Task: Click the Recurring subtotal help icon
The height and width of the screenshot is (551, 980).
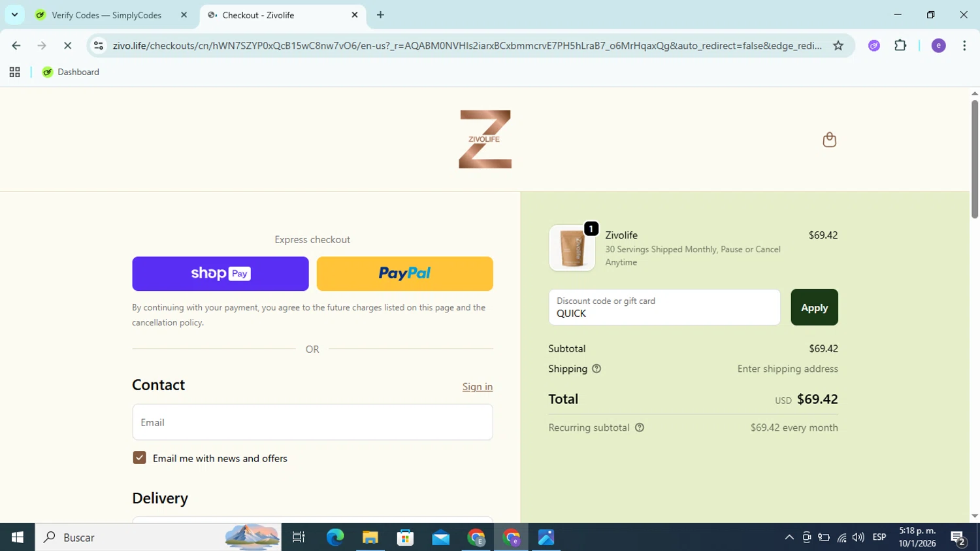Action: coord(640,427)
